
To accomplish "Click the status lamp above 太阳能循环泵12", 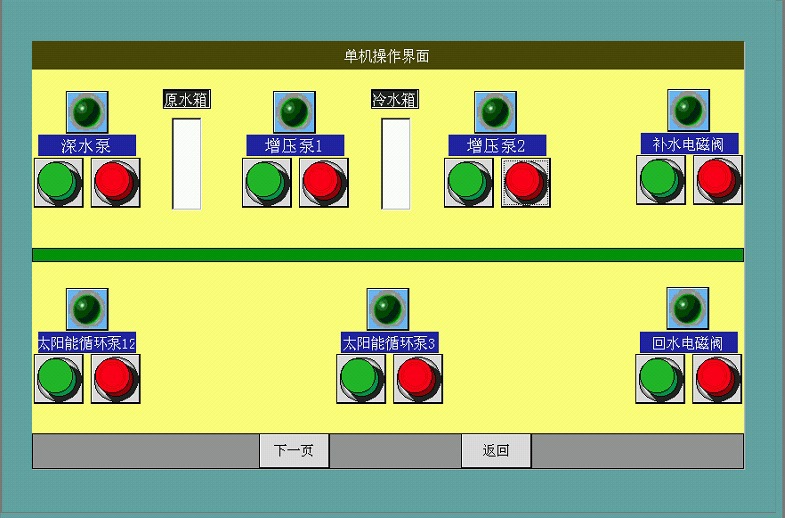I will (x=87, y=309).
